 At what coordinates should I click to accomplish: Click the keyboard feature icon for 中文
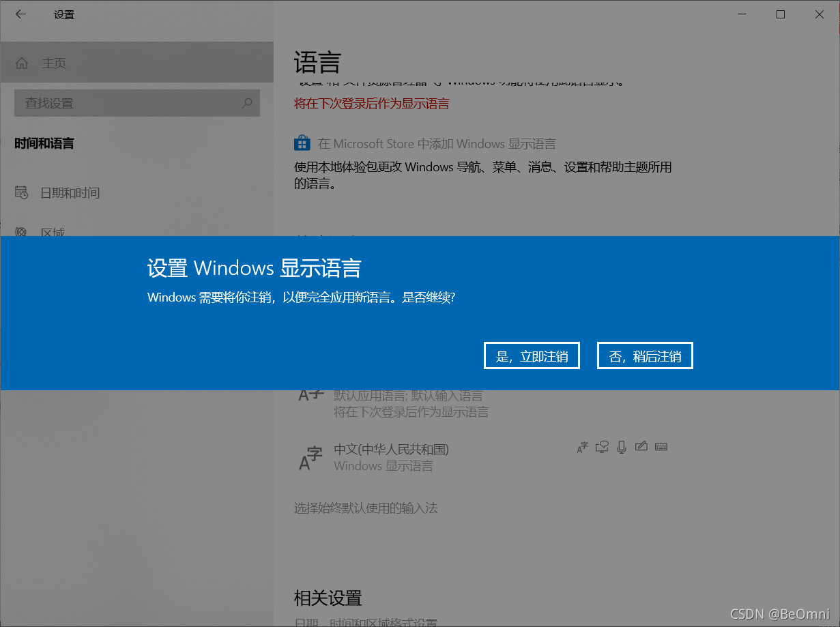tap(661, 448)
